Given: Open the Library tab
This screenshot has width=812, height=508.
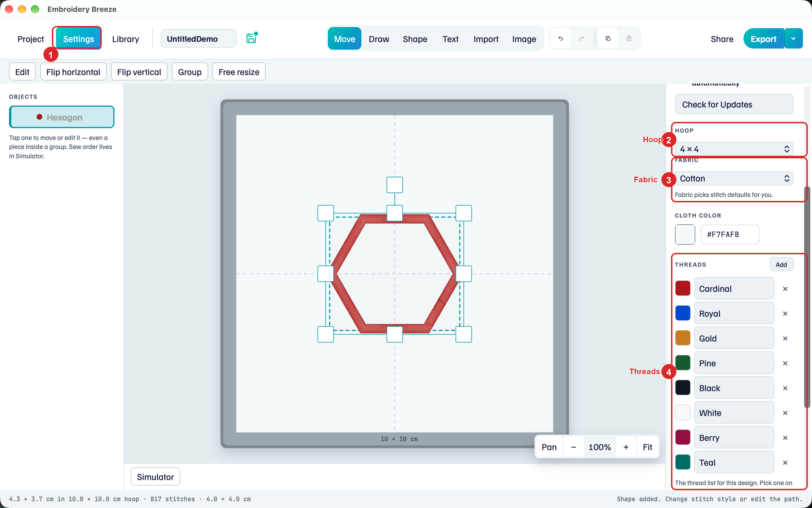Looking at the screenshot, I should click(125, 39).
